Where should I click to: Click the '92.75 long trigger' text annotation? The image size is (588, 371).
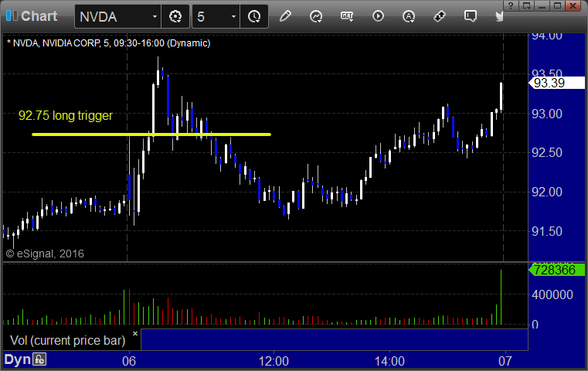coord(66,115)
